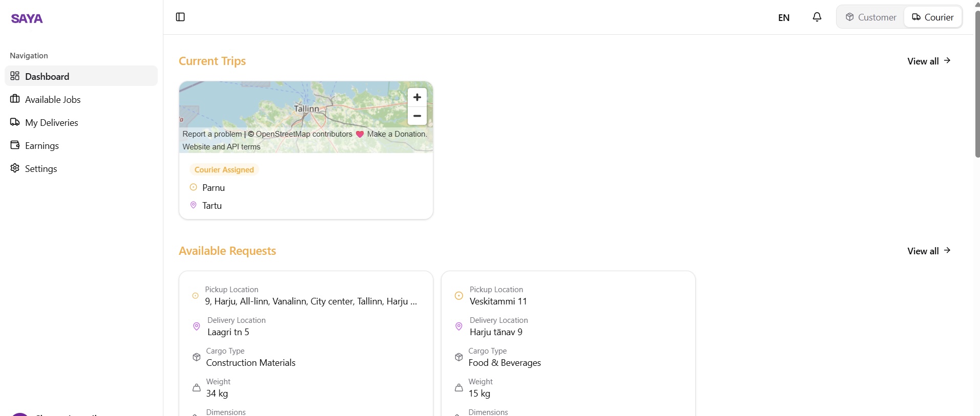Click the Tartu destination text
980x416 pixels.
click(x=212, y=206)
